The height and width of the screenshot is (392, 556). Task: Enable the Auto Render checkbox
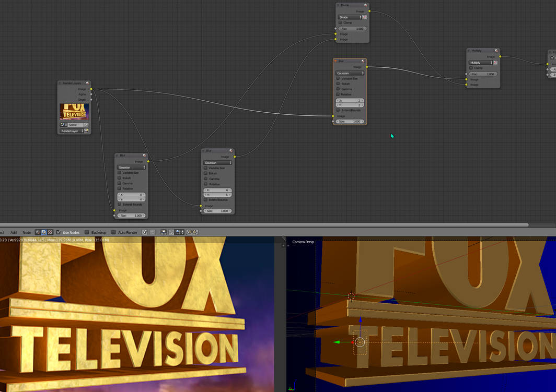click(113, 232)
